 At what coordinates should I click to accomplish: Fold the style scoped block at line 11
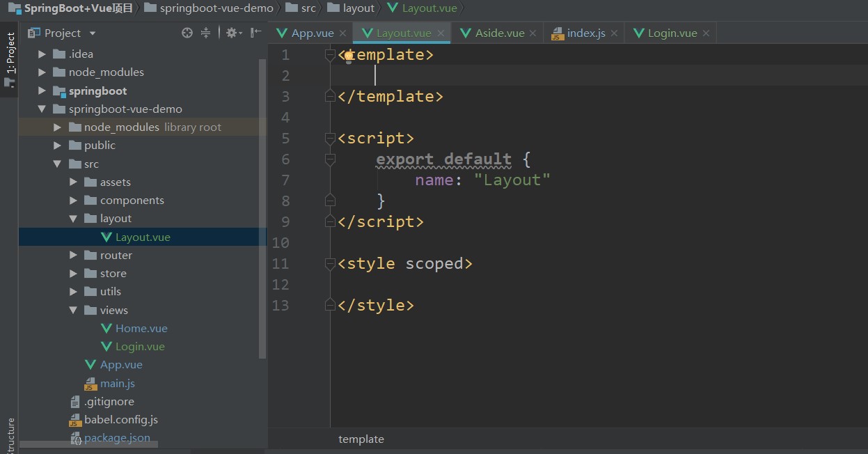point(331,264)
